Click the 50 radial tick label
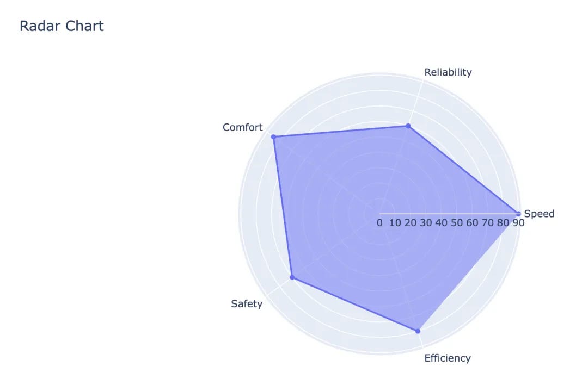The width and height of the screenshot is (588, 385). pos(457,223)
